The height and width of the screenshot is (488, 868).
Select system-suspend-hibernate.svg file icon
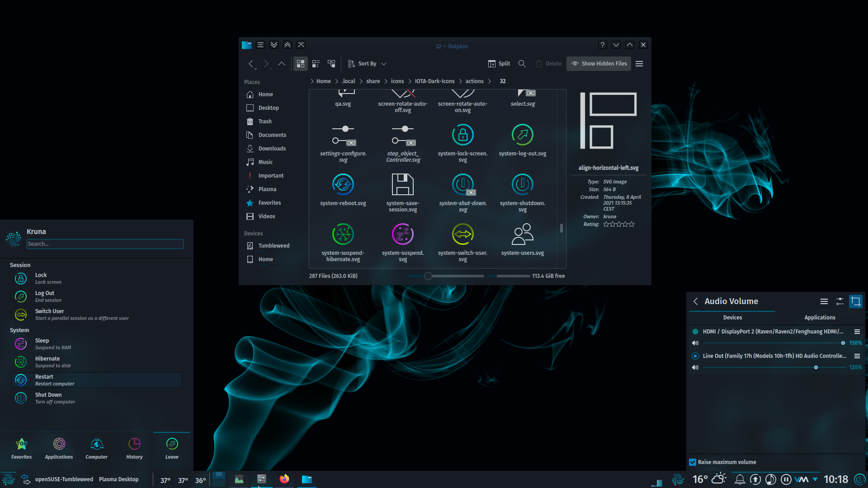point(343,234)
